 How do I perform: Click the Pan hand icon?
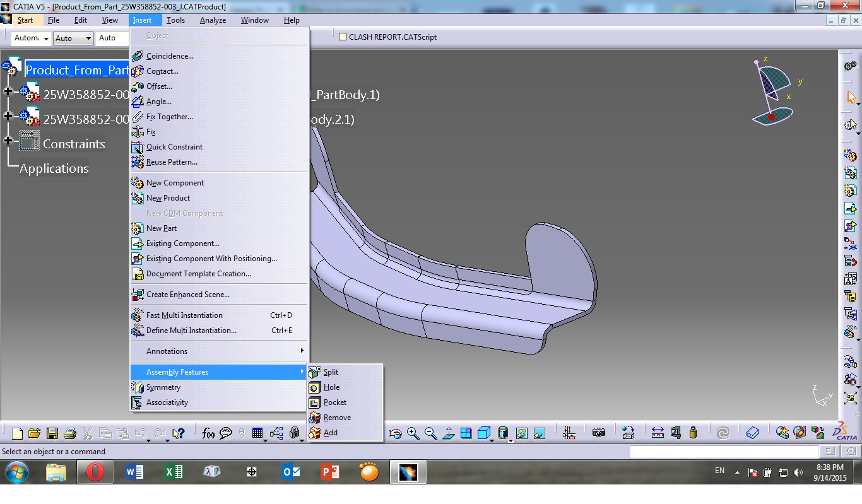(396, 433)
